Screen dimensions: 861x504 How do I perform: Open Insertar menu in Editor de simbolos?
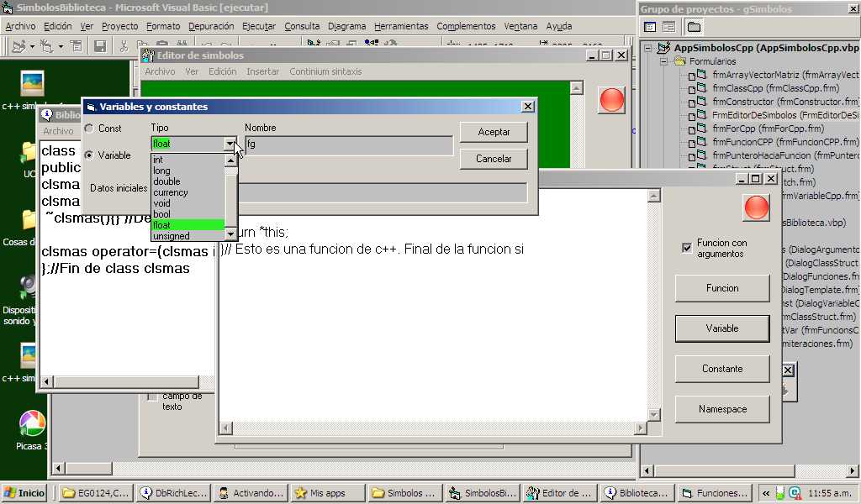(262, 71)
